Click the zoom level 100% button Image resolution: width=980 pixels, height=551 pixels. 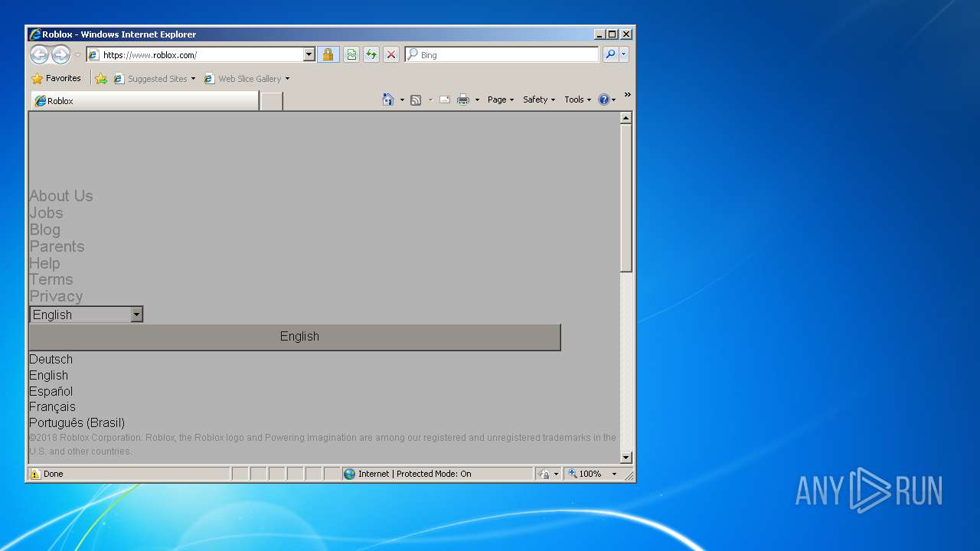coord(586,474)
